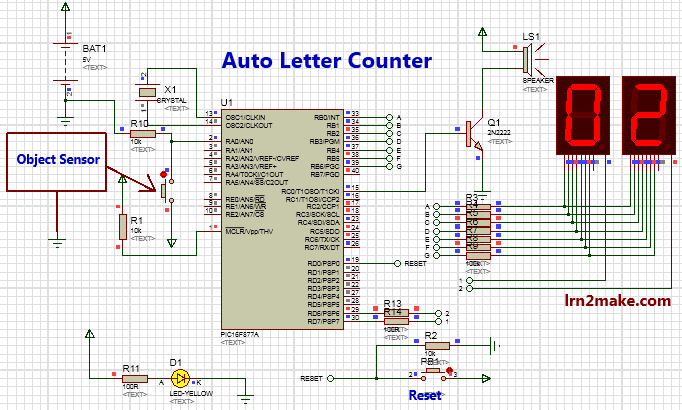Select the X1 crystal component
The width and height of the screenshot is (682, 410).
click(147, 92)
